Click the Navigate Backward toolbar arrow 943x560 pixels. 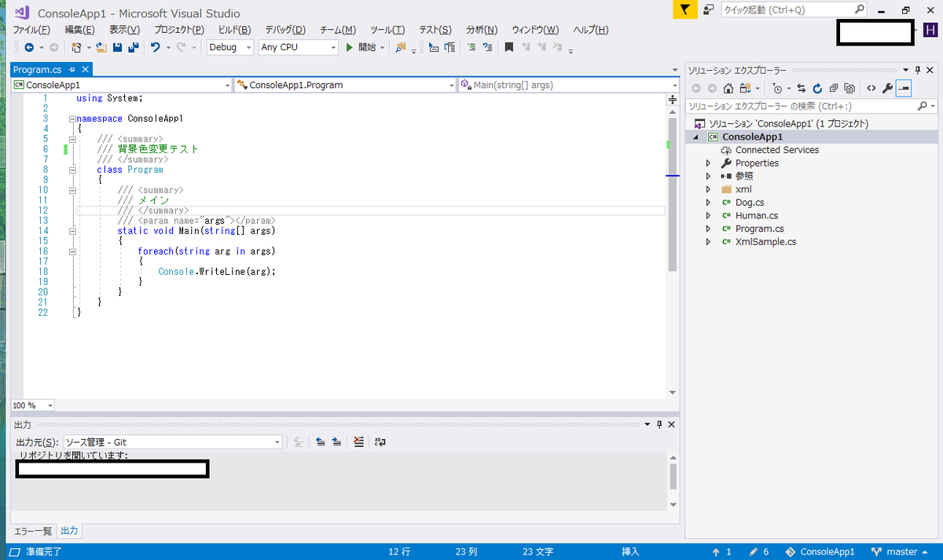[x=29, y=47]
